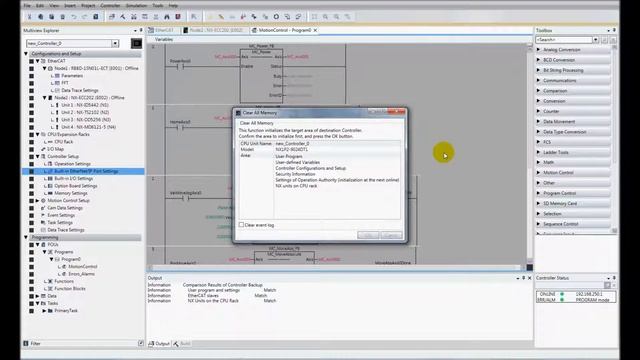Image resolution: width=640 pixels, height=360 pixels.
Task: Open the I/O Map tree item
Action: click(x=55, y=149)
